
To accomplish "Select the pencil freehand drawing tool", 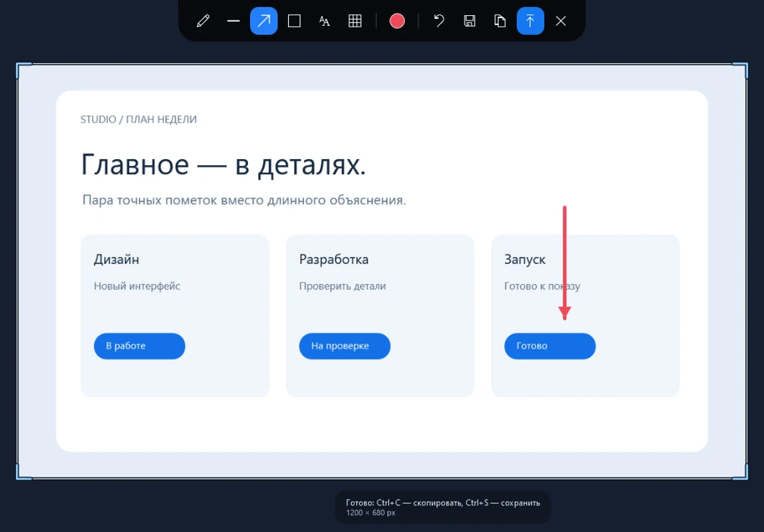I will click(x=203, y=21).
